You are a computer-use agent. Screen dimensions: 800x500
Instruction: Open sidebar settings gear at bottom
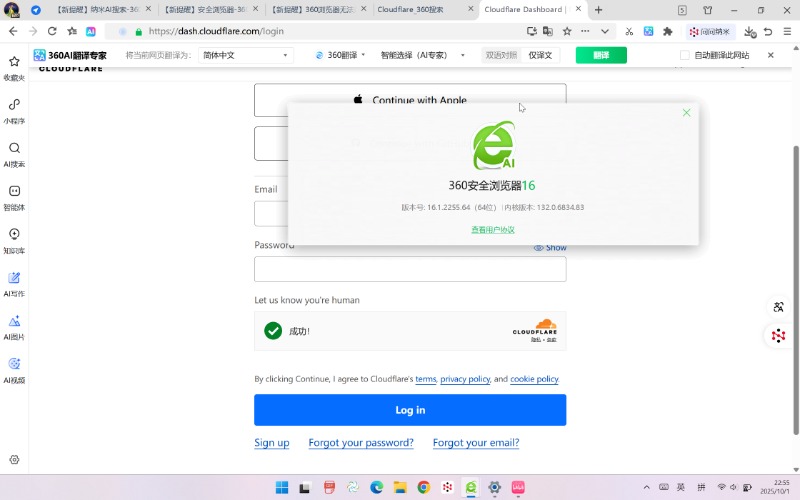pyautogui.click(x=14, y=460)
